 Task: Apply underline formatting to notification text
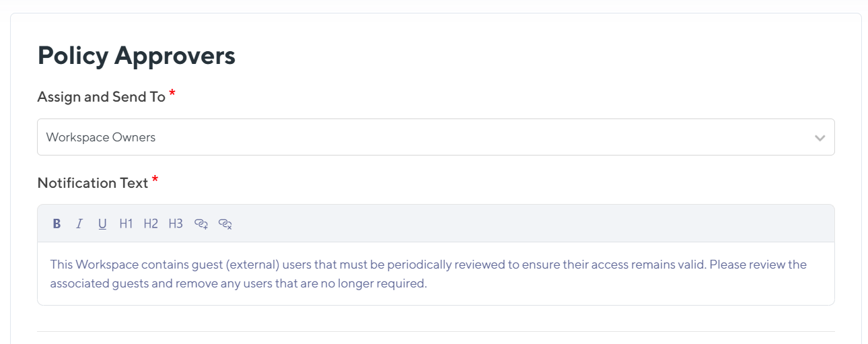pos(102,223)
